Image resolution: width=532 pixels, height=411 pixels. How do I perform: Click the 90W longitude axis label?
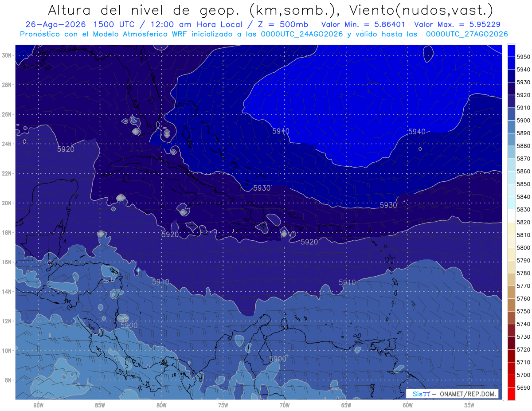39,405
